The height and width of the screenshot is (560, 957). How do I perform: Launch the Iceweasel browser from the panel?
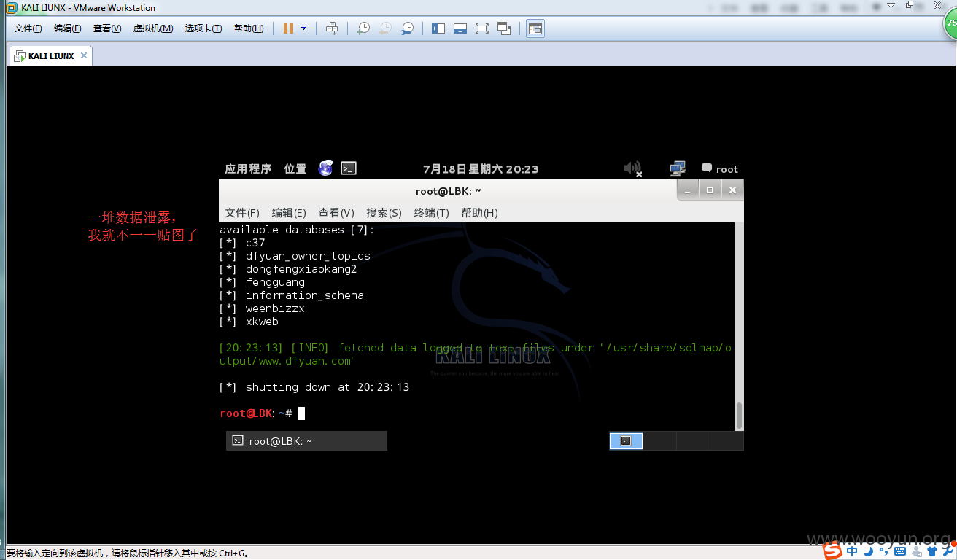tap(326, 168)
